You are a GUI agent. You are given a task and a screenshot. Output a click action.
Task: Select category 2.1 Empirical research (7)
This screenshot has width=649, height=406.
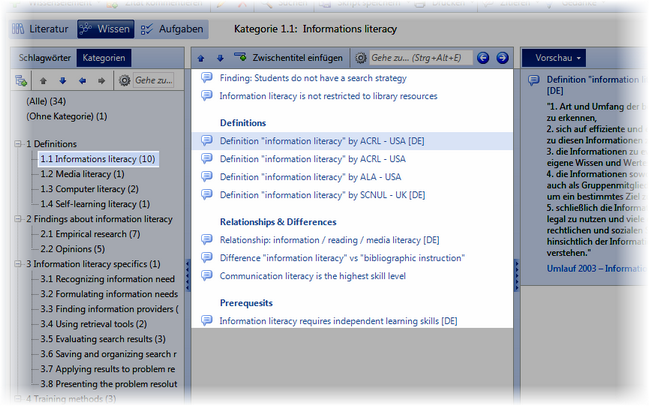click(90, 234)
